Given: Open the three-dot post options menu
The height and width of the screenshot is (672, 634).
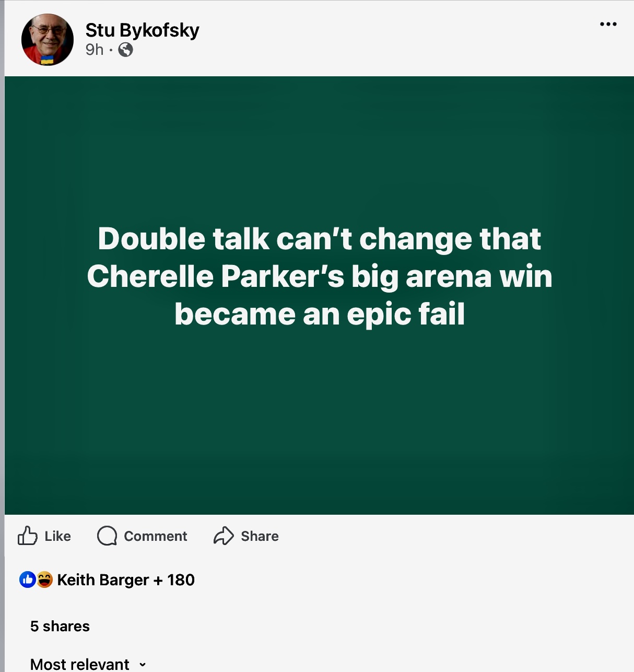Looking at the screenshot, I should click(608, 24).
